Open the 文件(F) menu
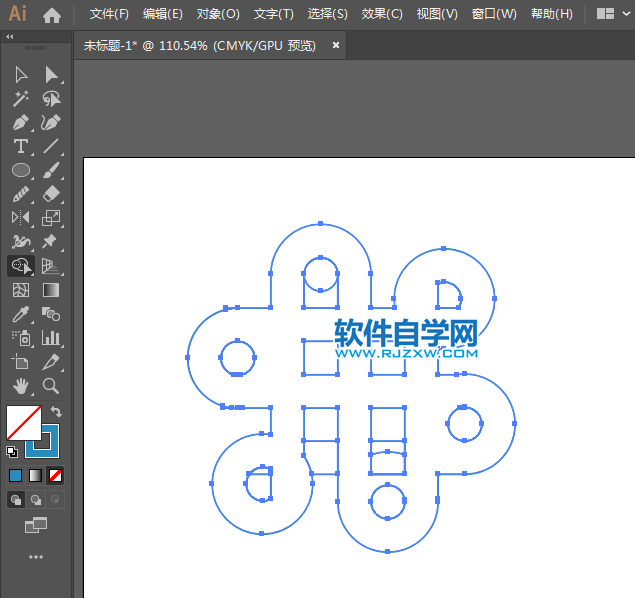The image size is (635, 598). [109, 14]
